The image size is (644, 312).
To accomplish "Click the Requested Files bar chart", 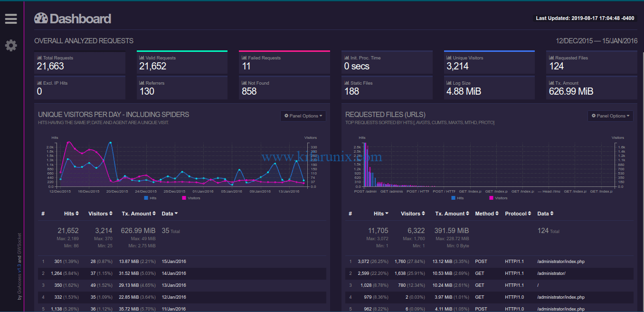I will pos(490,164).
